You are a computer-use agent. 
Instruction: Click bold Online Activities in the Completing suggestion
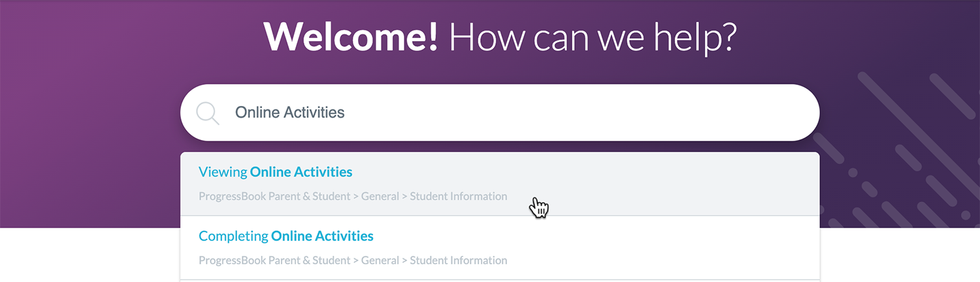[x=322, y=236]
